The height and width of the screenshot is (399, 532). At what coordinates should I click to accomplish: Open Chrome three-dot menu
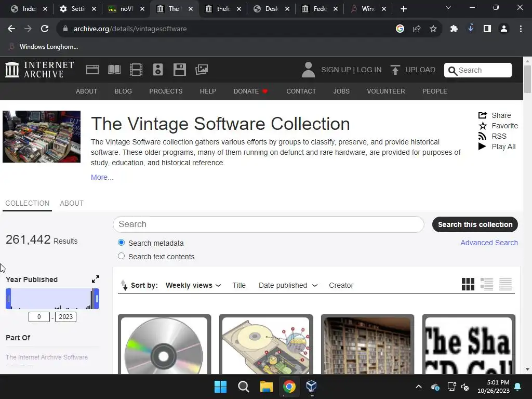(521, 29)
